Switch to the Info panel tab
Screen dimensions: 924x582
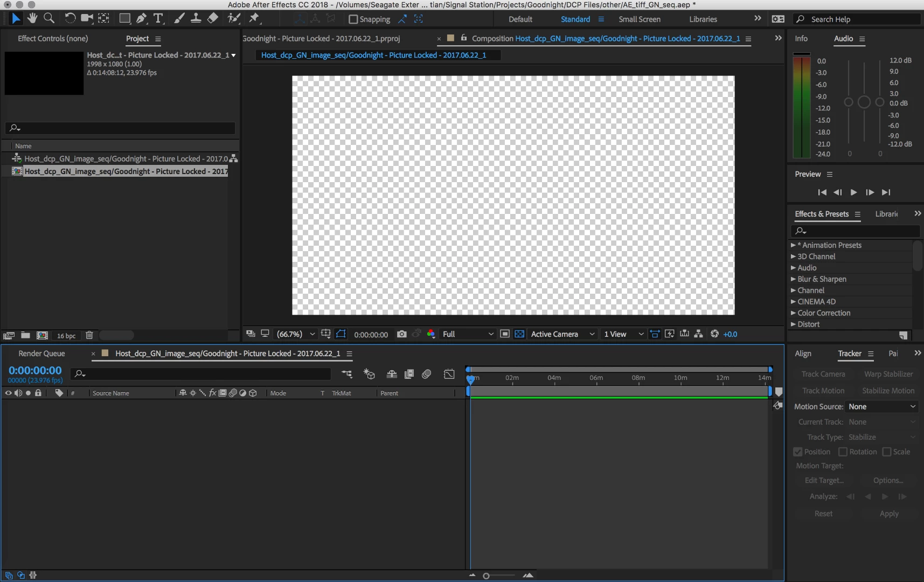(x=801, y=39)
